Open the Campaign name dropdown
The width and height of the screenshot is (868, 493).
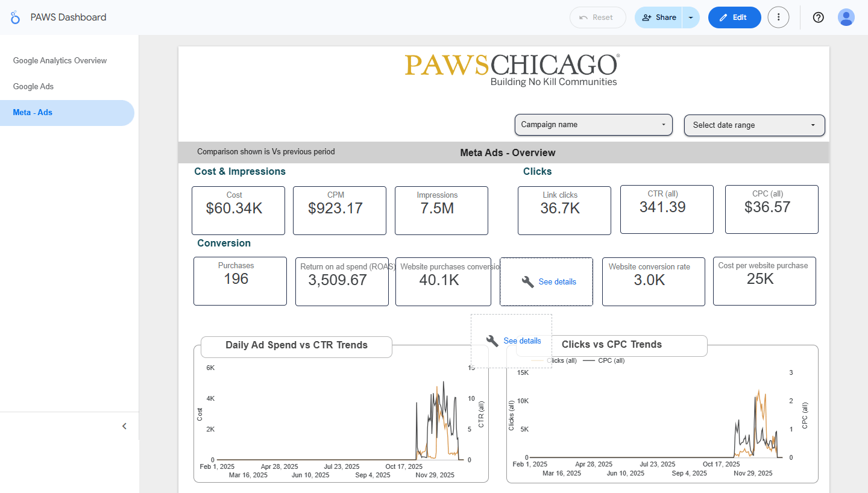pos(593,125)
